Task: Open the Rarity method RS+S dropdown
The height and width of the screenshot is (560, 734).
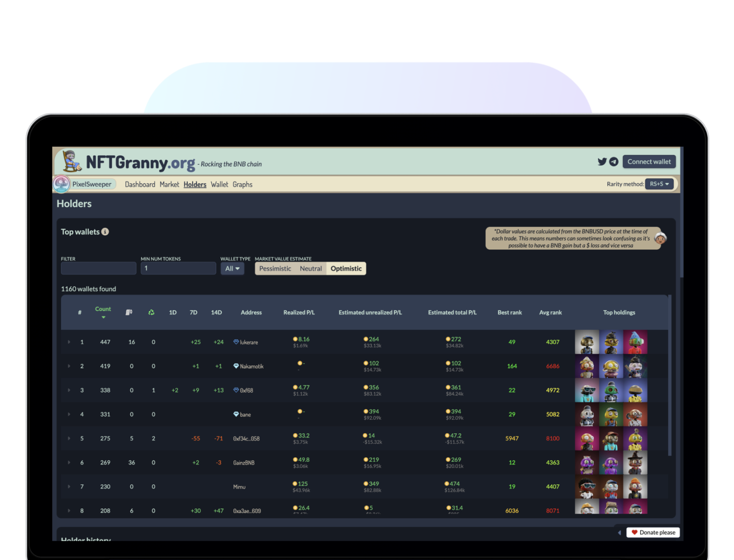Action: [659, 184]
